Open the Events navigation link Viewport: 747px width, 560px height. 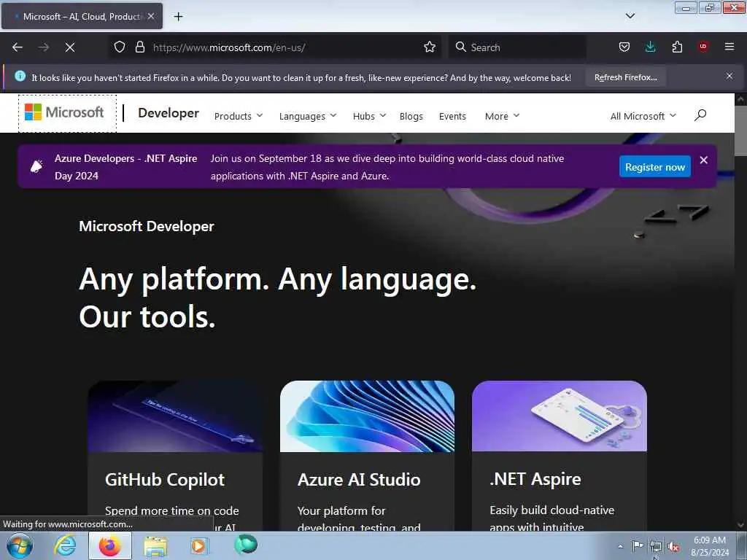pyautogui.click(x=452, y=116)
